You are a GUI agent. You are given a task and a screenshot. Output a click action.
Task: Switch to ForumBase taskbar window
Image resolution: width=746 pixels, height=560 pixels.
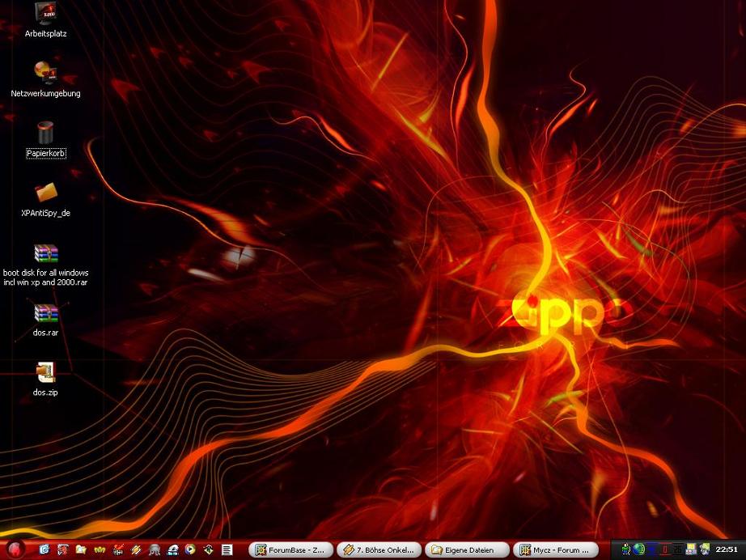click(x=290, y=550)
